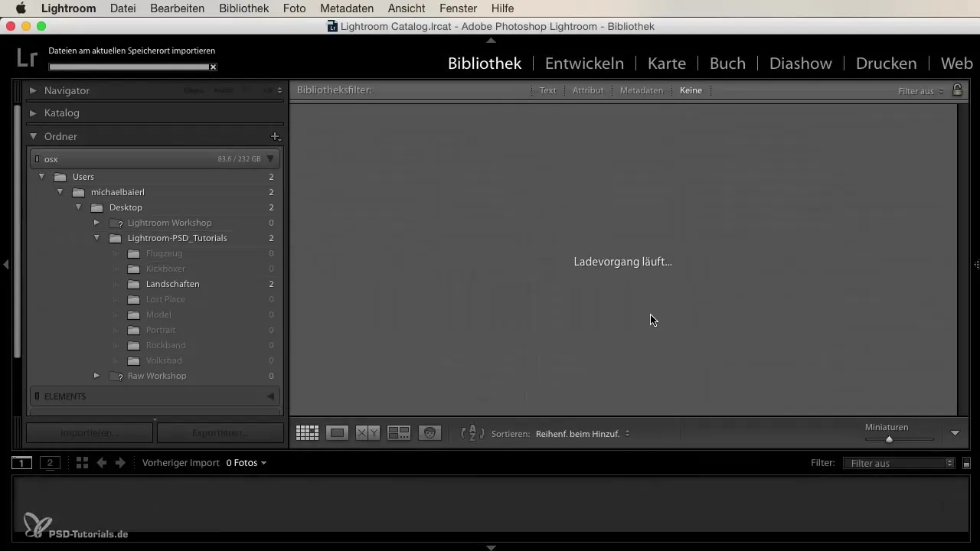
Task: Open the Entwickeln module
Action: (584, 64)
